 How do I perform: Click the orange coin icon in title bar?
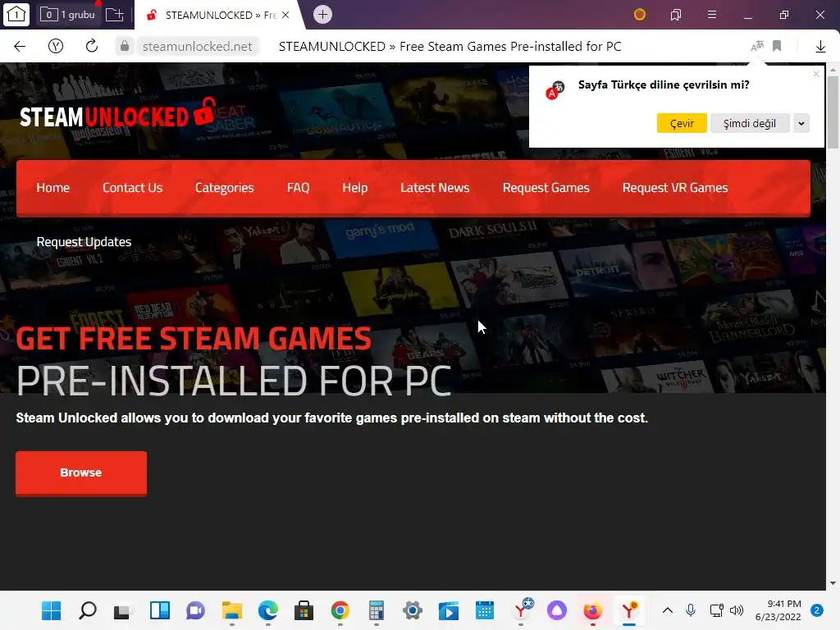(x=640, y=15)
